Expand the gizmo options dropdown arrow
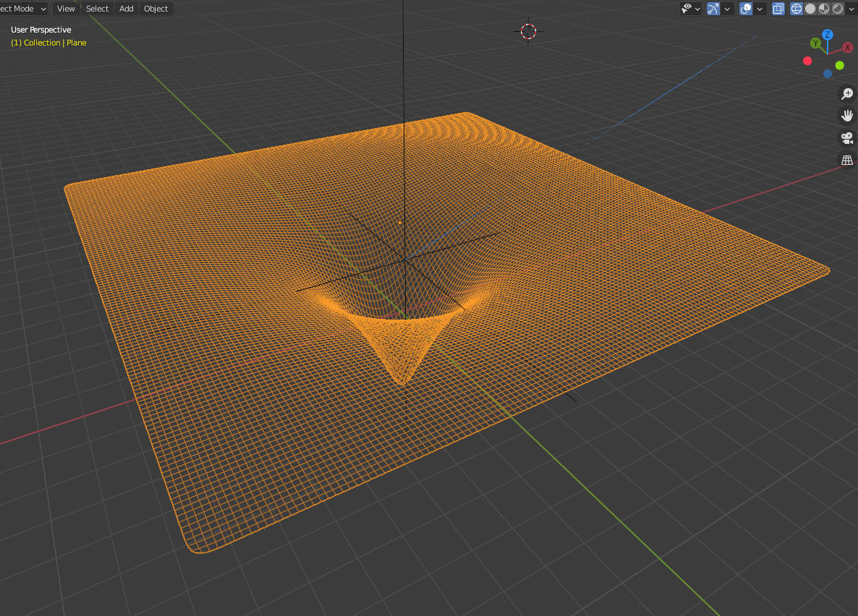858x616 pixels. [x=727, y=9]
